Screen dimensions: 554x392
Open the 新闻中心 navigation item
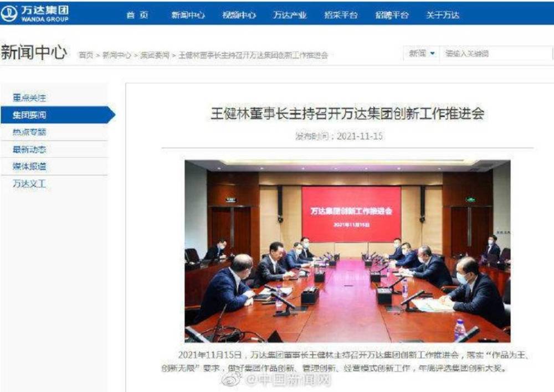pyautogui.click(x=188, y=15)
